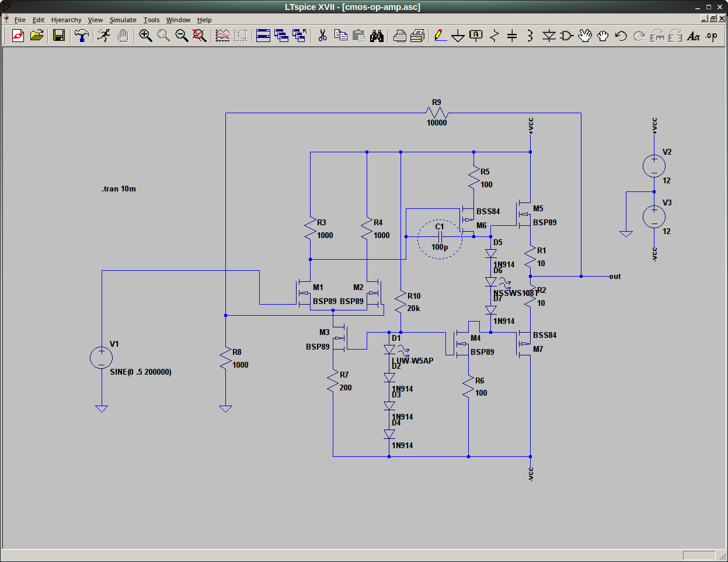Click the R6 resistor symbol
The width and height of the screenshot is (728, 562).
(468, 387)
